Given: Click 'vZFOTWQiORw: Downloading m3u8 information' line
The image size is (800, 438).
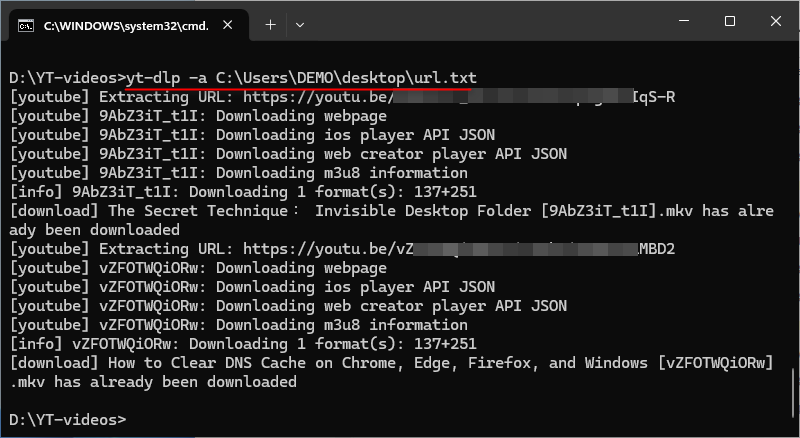Looking at the screenshot, I should point(238,325).
